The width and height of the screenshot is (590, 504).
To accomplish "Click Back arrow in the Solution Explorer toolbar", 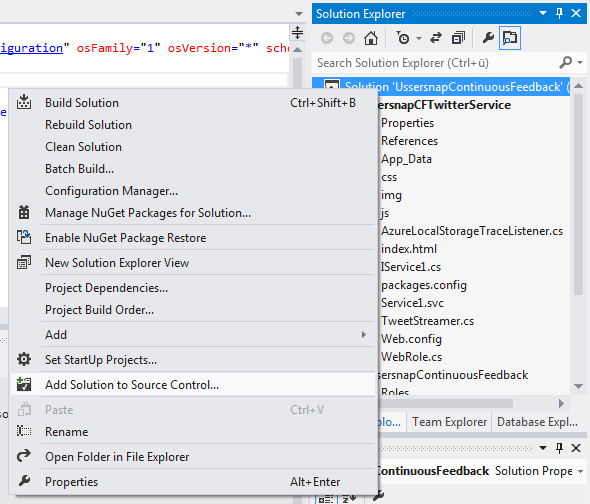I will [x=327, y=38].
